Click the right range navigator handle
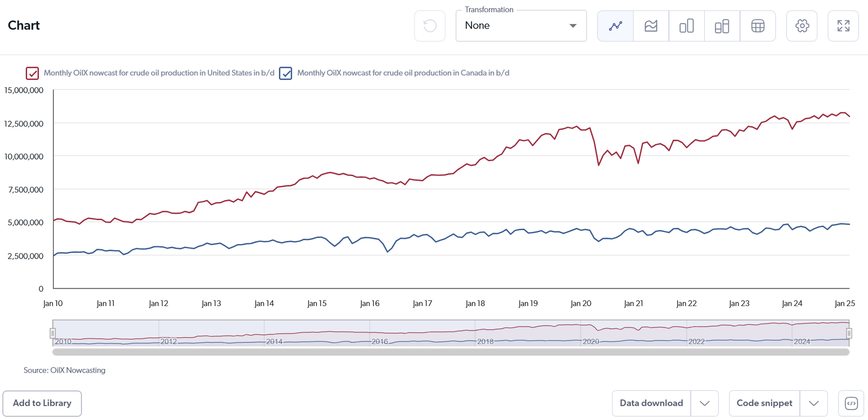The width and height of the screenshot is (868, 420). click(x=849, y=333)
